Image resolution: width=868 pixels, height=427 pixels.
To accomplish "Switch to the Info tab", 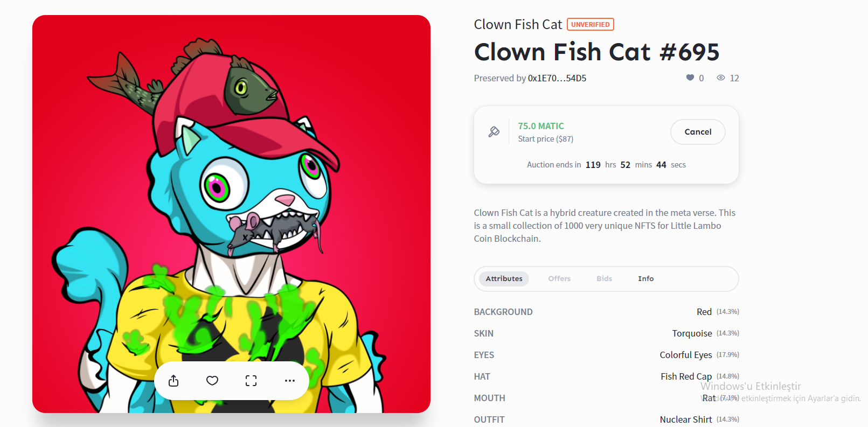I will click(x=645, y=278).
